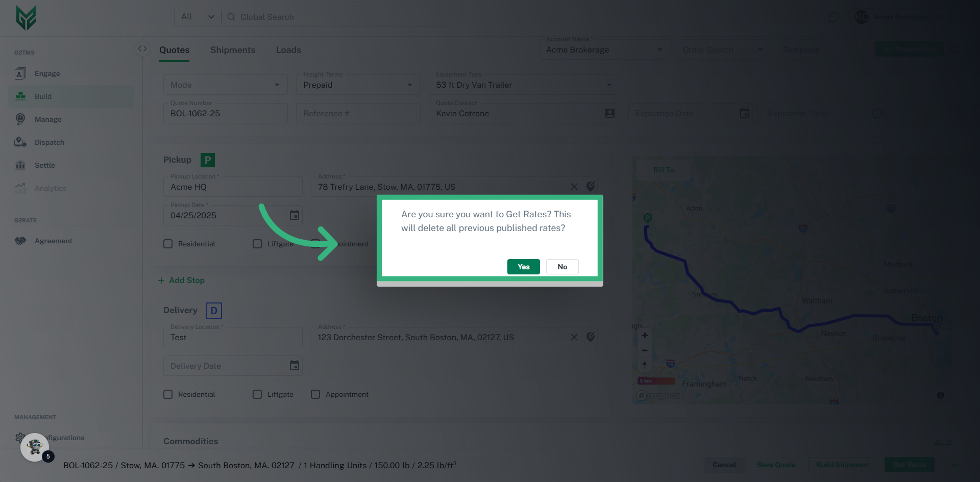Viewport: 980px width, 482px height.
Task: Open the Pickup Date calendar picker
Action: click(295, 215)
